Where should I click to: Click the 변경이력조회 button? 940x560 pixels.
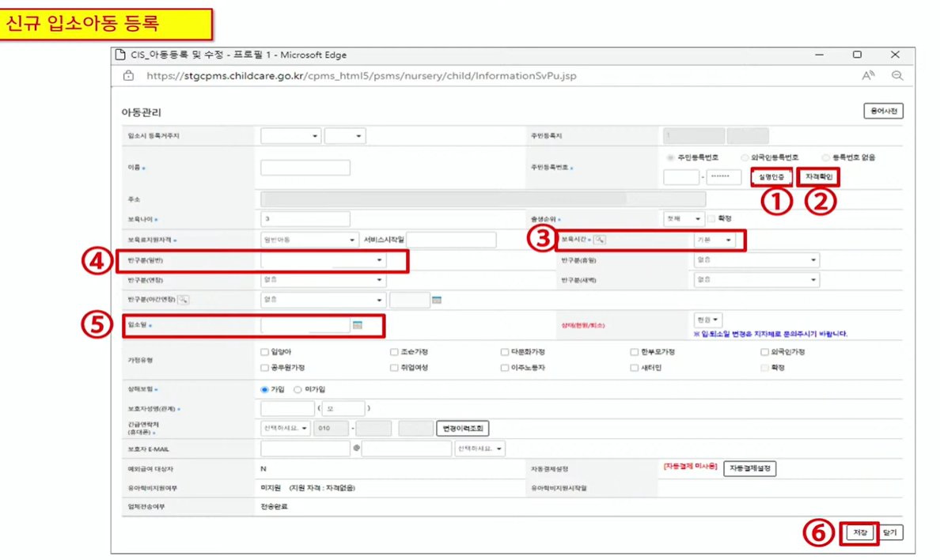[x=462, y=428]
